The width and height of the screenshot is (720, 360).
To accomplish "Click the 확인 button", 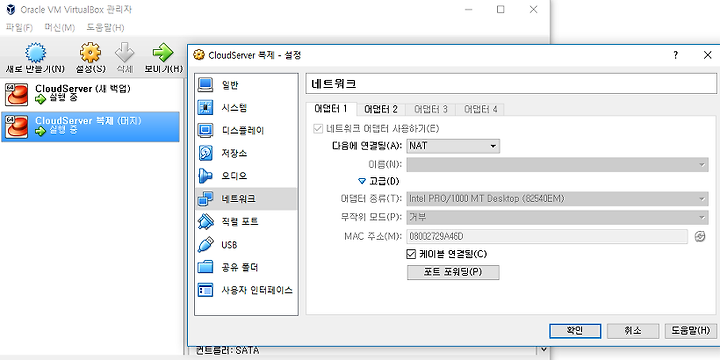I will pyautogui.click(x=575, y=331).
